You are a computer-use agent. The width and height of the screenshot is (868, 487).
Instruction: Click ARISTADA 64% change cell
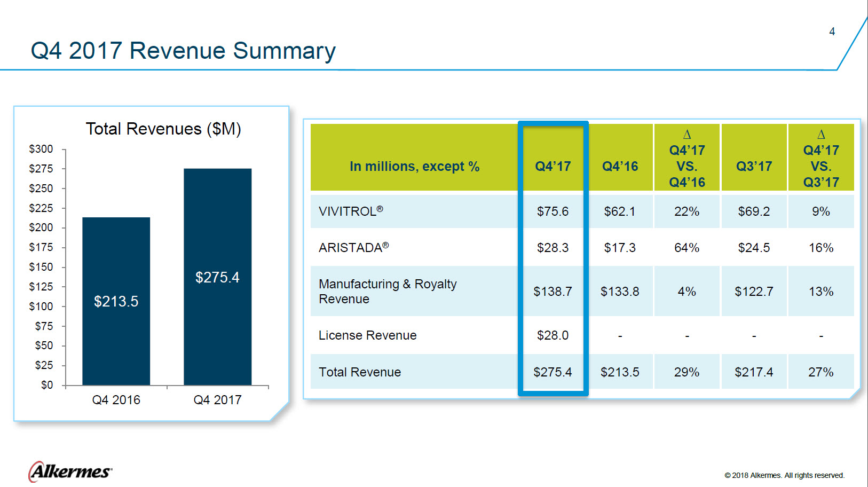click(x=687, y=248)
